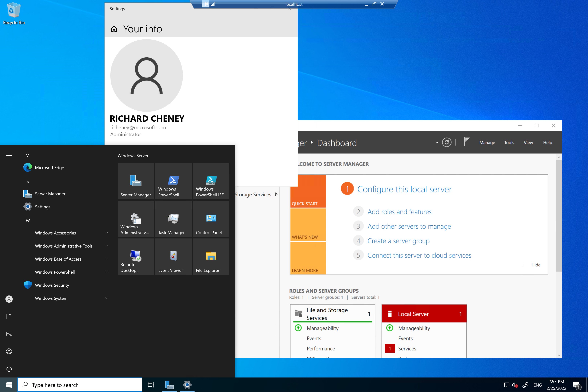Image resolution: width=588 pixels, height=392 pixels.
Task: Click the Server Manager refresh icon
Action: pos(446,142)
